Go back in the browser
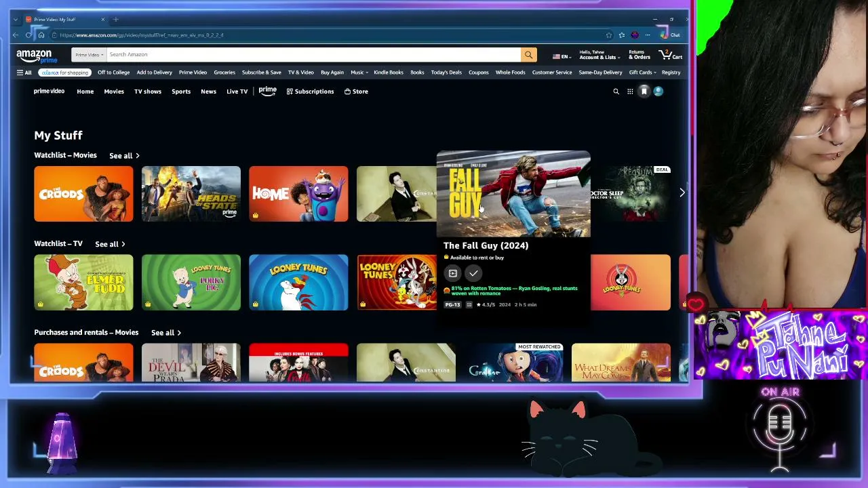 (x=16, y=35)
